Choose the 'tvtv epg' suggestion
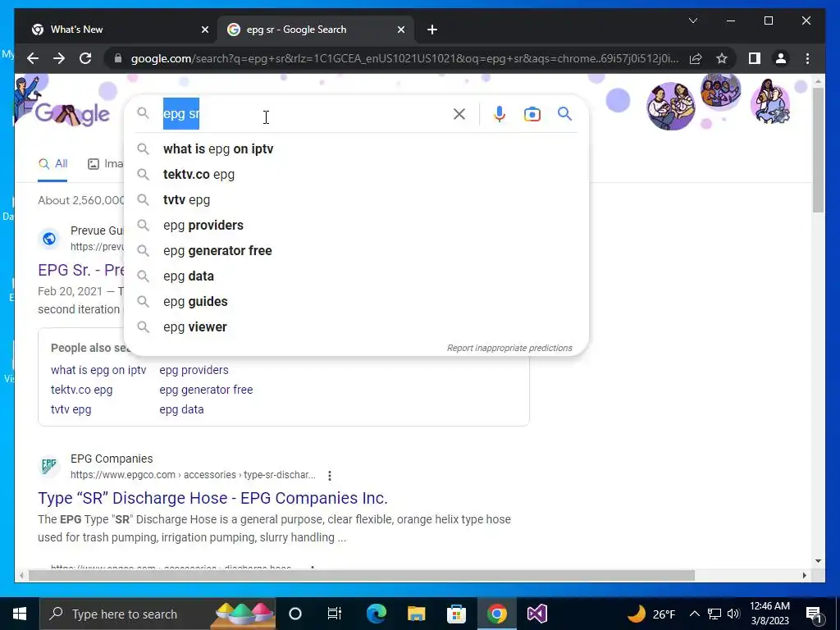 (356, 200)
